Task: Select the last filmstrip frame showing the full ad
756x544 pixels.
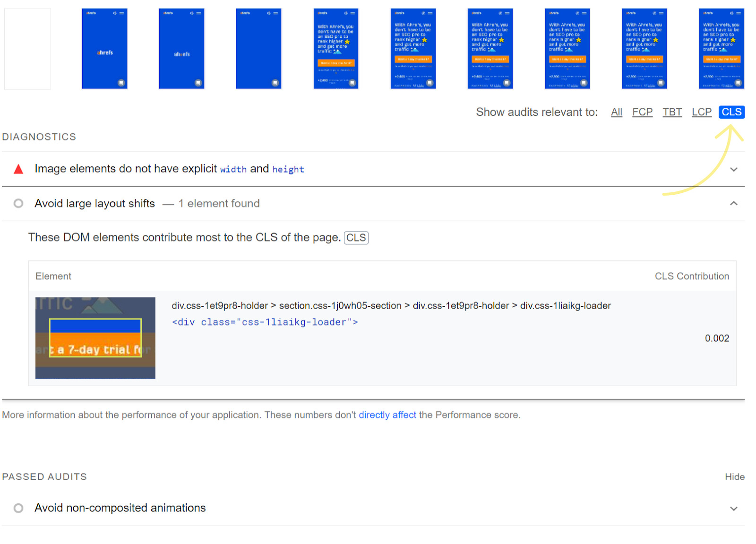Action: [721, 48]
